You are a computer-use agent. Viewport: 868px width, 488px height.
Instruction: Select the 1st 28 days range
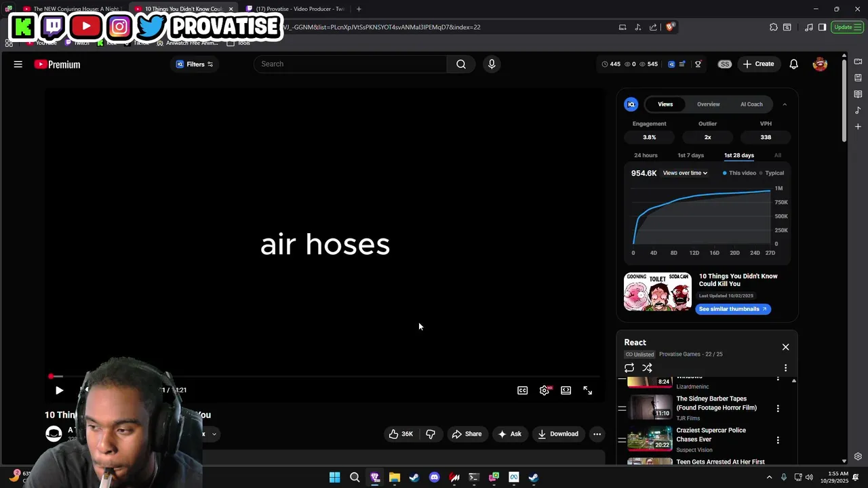pos(738,155)
